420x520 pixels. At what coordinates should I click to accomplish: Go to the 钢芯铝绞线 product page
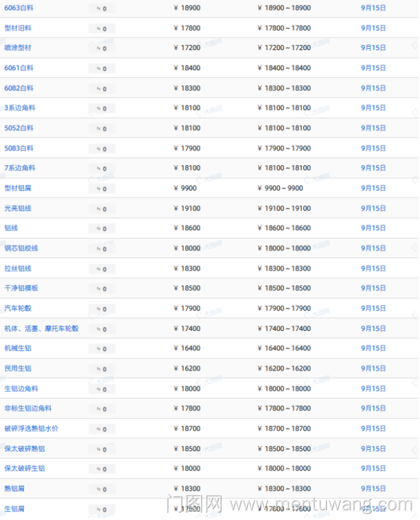pos(21,248)
